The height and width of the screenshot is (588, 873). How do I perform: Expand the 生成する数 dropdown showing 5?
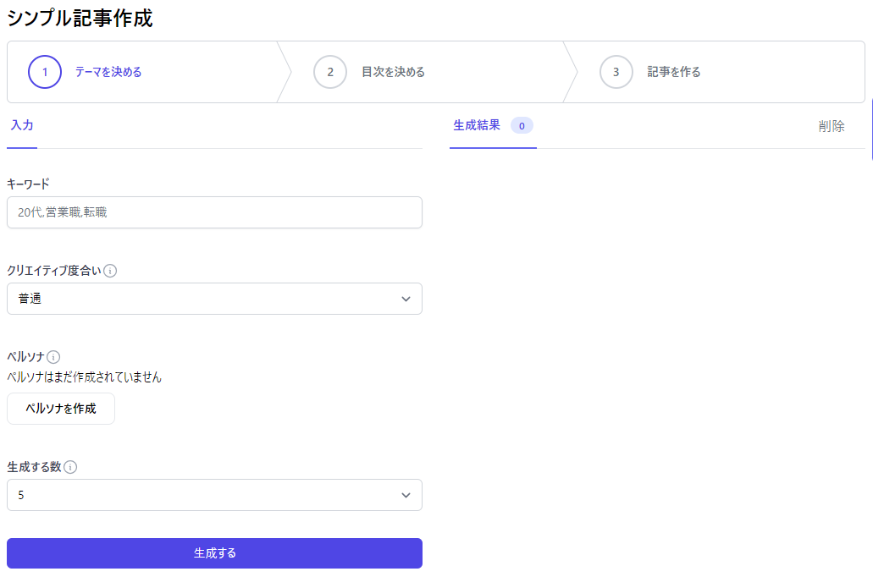(214, 495)
